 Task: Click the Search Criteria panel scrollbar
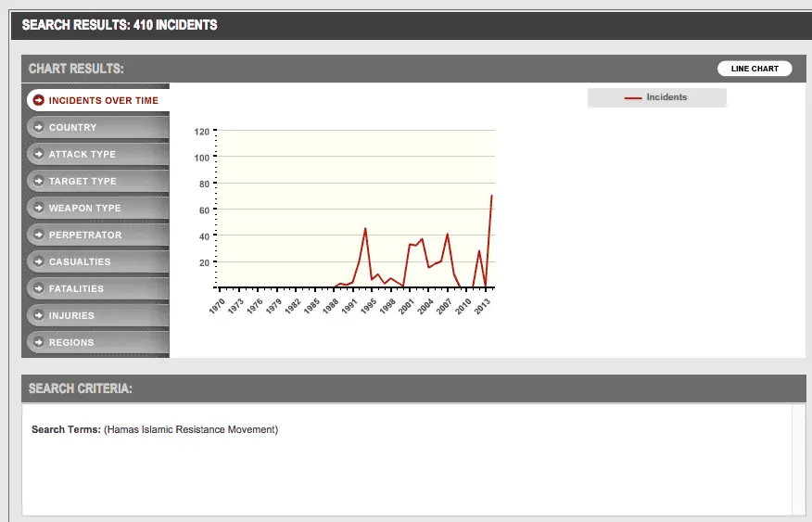pos(799,459)
